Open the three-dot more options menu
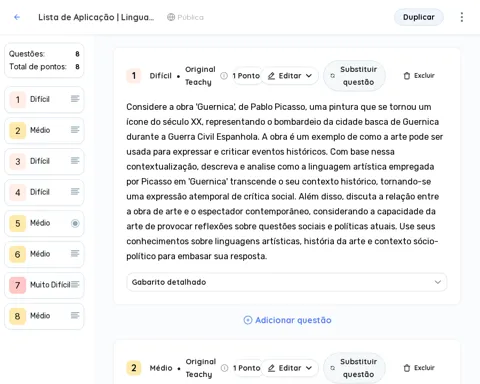The image size is (480, 384). pyautogui.click(x=462, y=17)
